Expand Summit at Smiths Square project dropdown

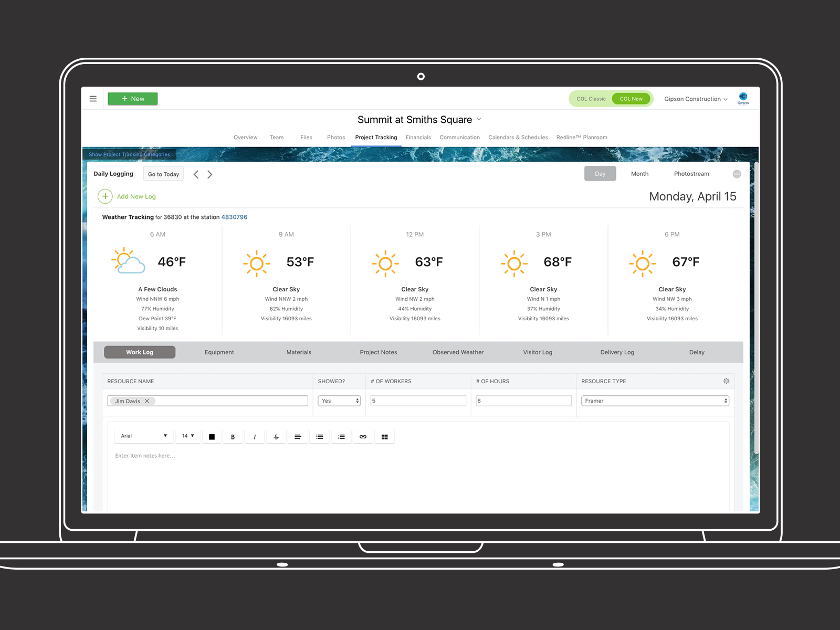(x=479, y=120)
